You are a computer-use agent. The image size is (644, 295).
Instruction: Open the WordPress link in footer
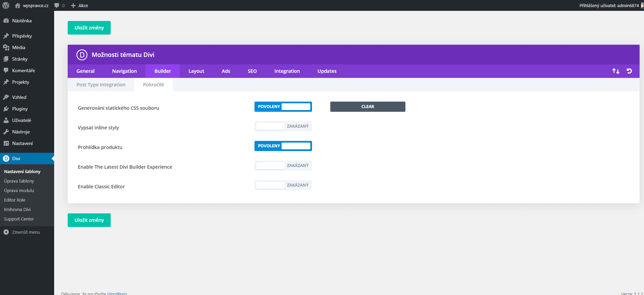[117, 293]
